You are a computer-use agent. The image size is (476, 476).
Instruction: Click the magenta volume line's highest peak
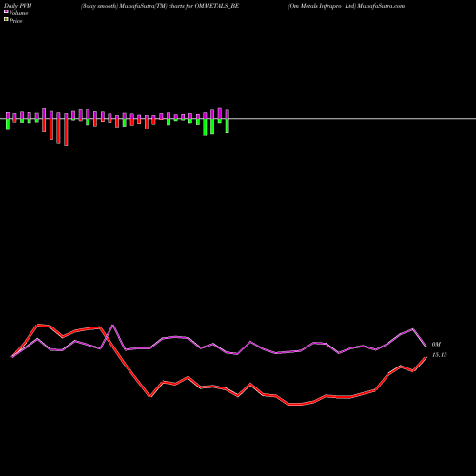112,326
